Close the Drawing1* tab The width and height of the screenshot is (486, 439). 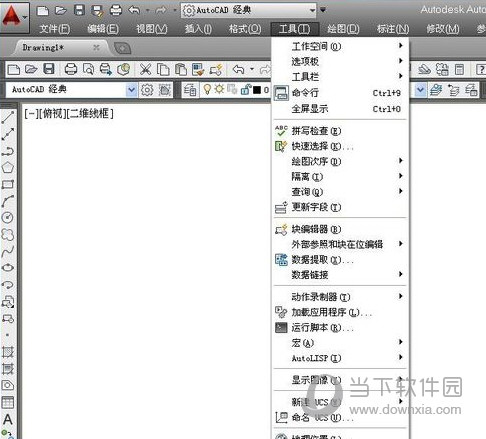96,48
